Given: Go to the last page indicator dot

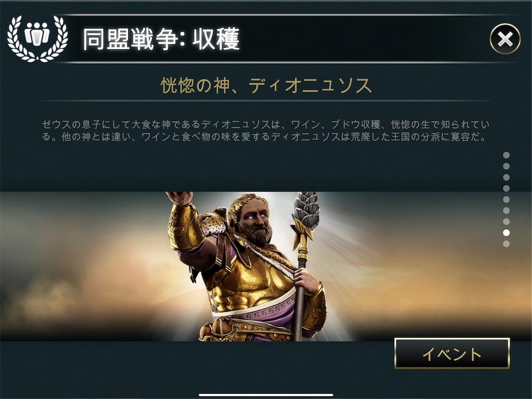Looking at the screenshot, I should pyautogui.click(x=506, y=244).
